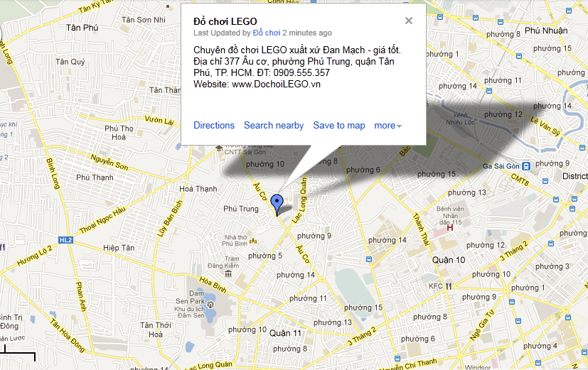Open Directions link in info window
The height and width of the screenshot is (370, 588).
click(214, 126)
